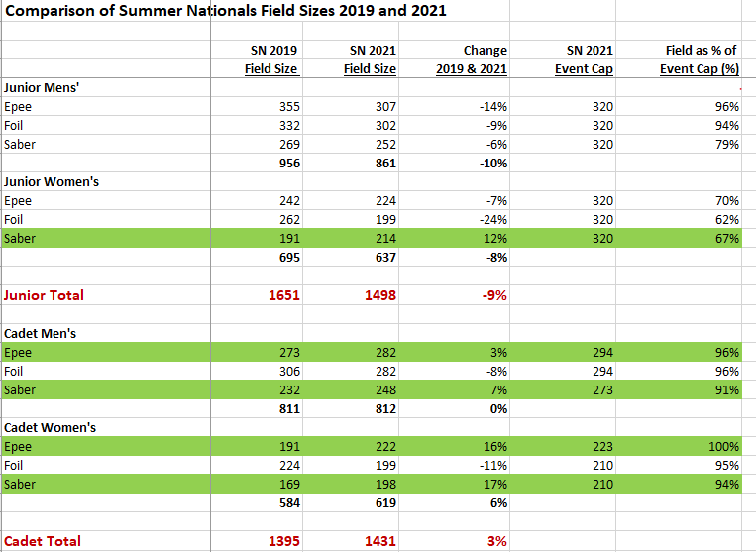Click Junior Men's Epee 2019 value 355
756x552 pixels.
(289, 107)
